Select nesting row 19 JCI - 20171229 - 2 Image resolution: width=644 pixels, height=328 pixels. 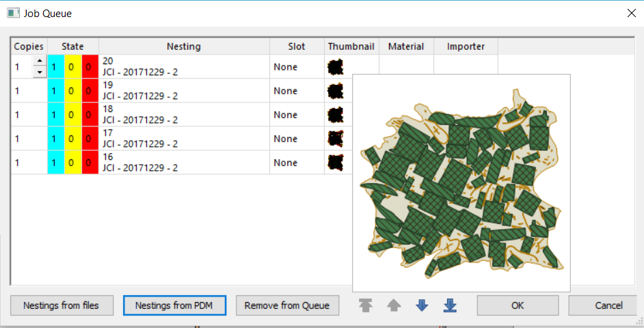pyautogui.click(x=184, y=90)
